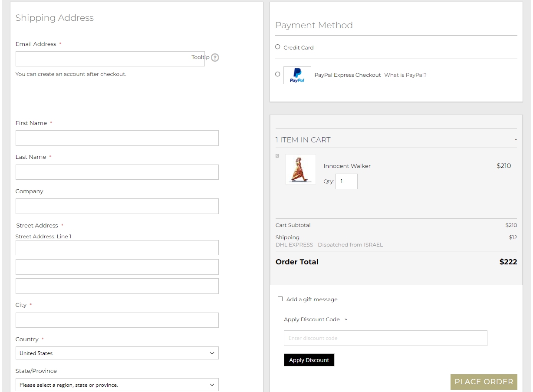Viewport: 533px width, 392px height.
Task: Open the Innocent Walker product thumbnail
Action: tap(300, 169)
